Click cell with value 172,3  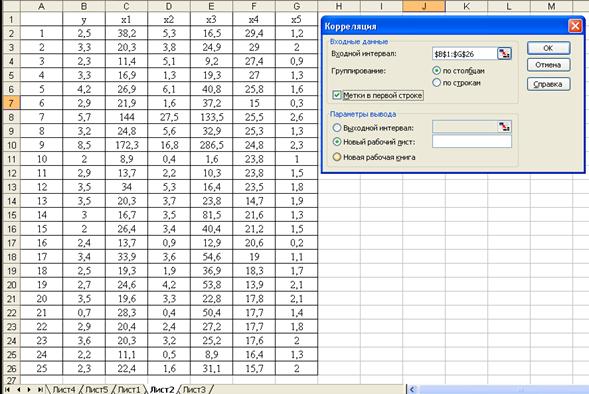pyautogui.click(x=126, y=145)
